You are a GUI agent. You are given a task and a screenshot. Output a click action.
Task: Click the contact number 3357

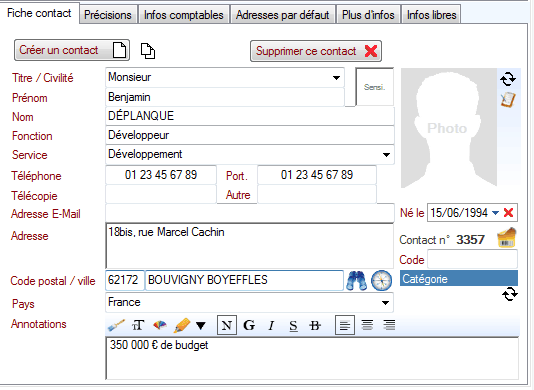(x=470, y=240)
